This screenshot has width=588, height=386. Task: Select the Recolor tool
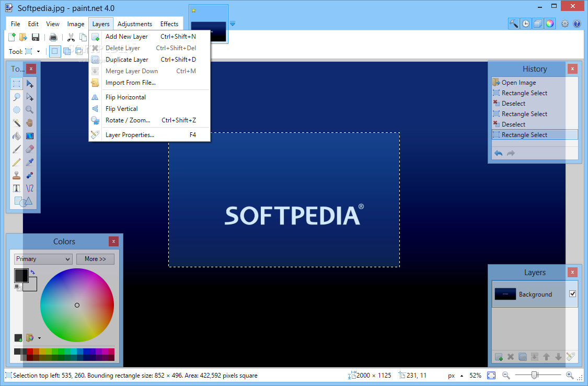pos(30,175)
